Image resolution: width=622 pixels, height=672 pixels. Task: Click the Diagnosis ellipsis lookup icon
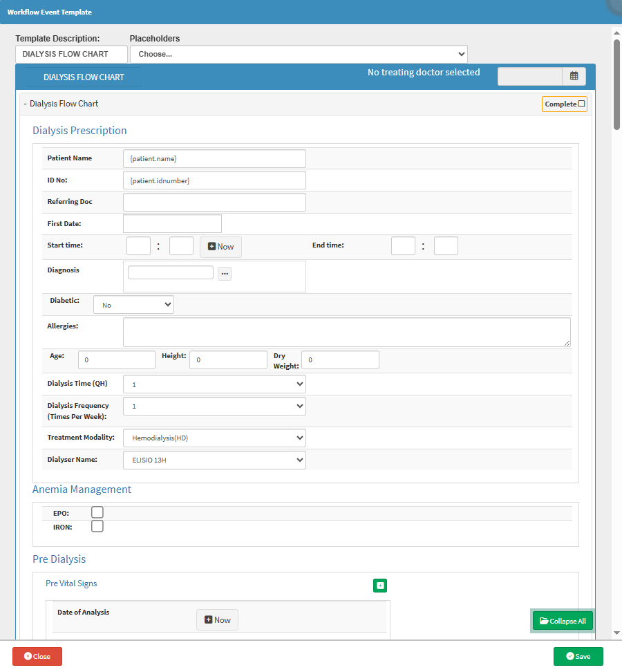(x=225, y=274)
